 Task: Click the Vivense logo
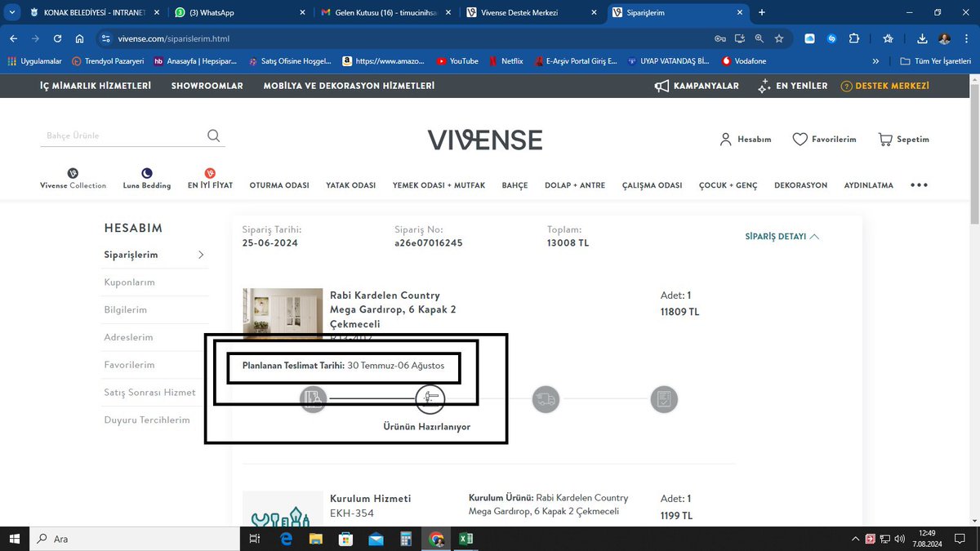click(485, 140)
